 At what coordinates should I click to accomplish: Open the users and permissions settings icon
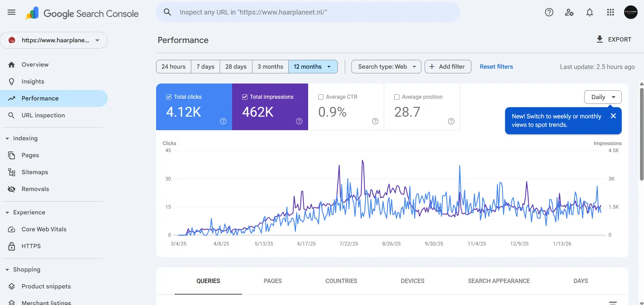tap(569, 13)
